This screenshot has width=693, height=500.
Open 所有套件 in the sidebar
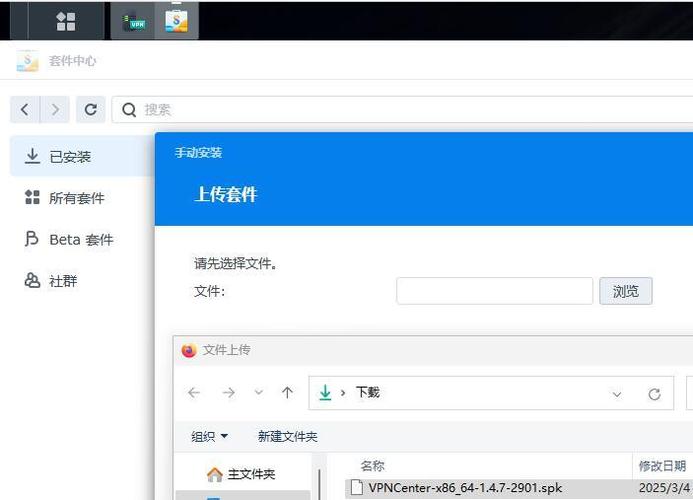76,198
